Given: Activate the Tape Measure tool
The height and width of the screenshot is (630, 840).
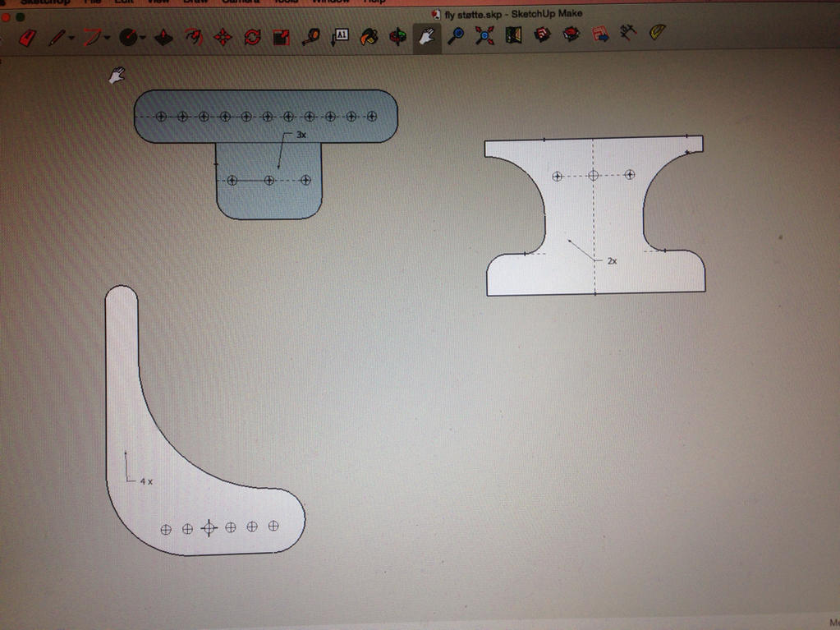Looking at the screenshot, I should click(x=310, y=36).
